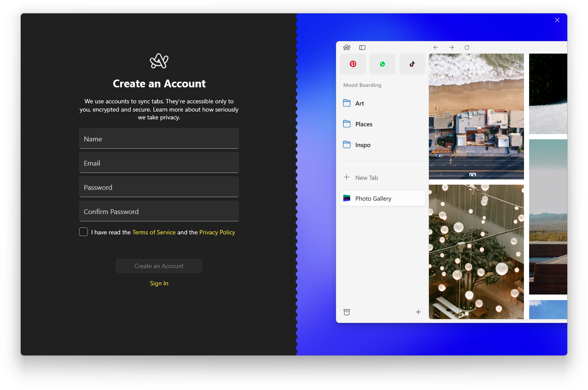Image resolution: width=588 pixels, height=390 pixels.
Task: Click the Sign In link
Action: click(159, 284)
